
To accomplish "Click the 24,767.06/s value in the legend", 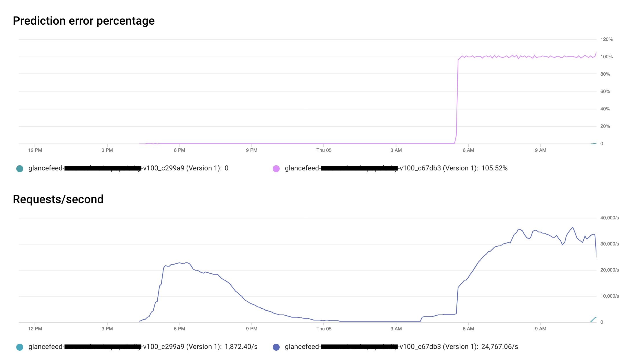I will point(500,347).
